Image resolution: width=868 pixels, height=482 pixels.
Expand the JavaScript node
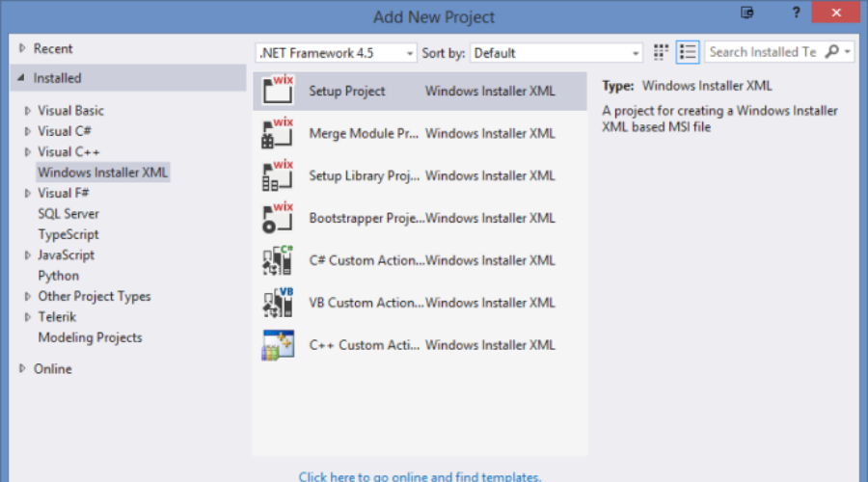click(27, 255)
